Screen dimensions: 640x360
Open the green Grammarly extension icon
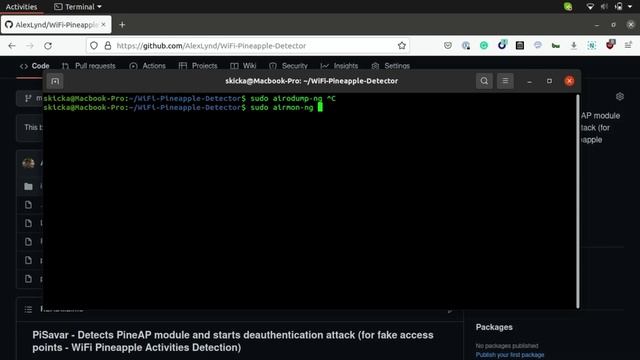(x=484, y=46)
